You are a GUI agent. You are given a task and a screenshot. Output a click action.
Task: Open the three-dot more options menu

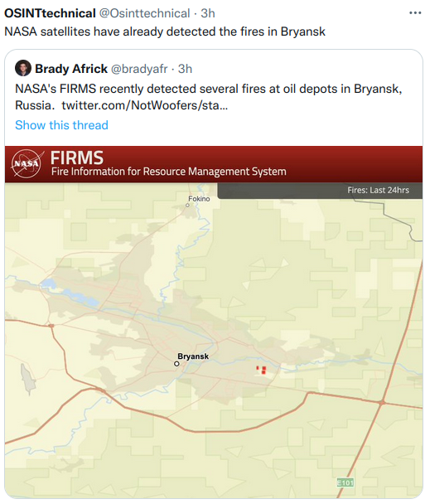(415, 13)
